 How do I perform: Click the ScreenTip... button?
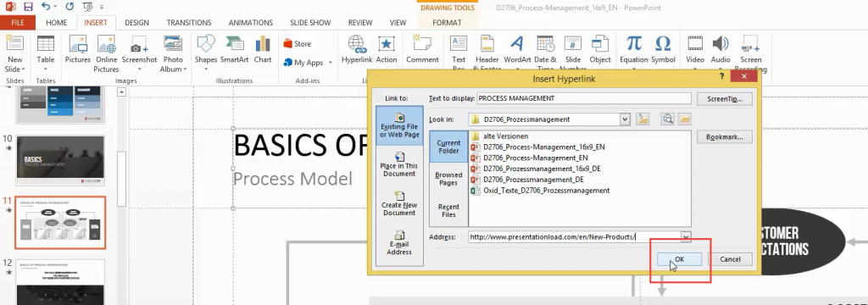[724, 99]
